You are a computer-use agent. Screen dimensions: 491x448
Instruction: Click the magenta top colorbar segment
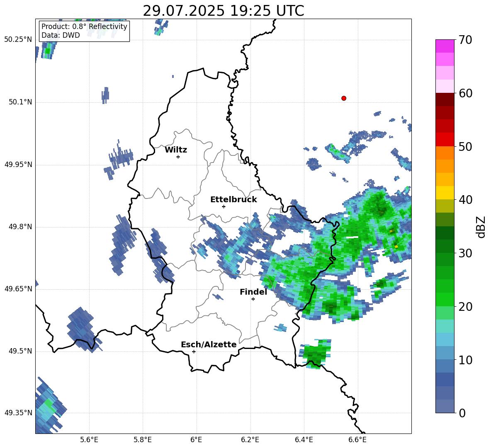(445, 46)
